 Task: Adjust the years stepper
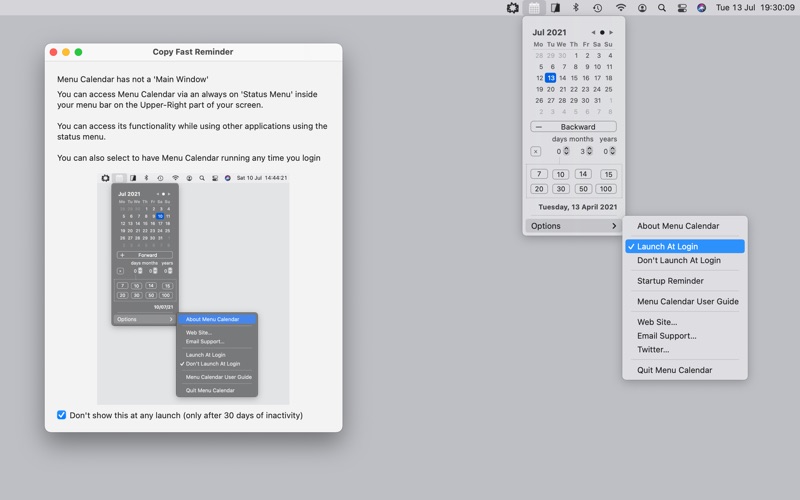tap(613, 151)
